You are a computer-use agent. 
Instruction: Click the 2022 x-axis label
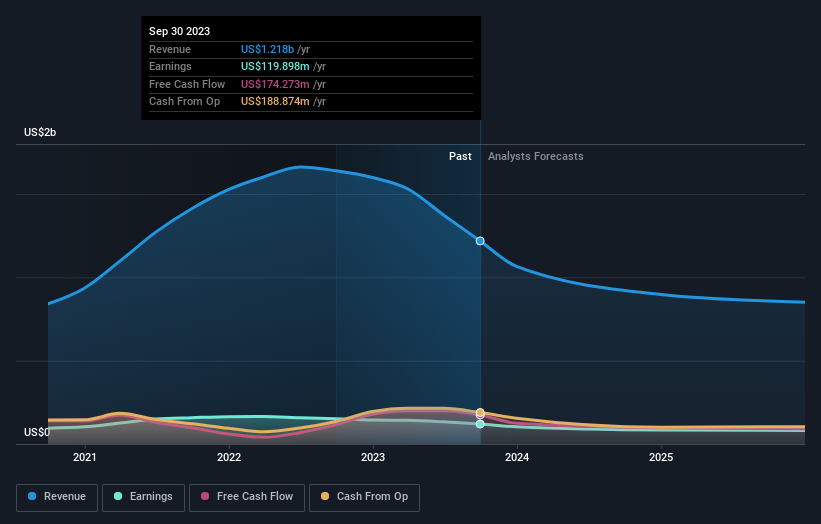pyautogui.click(x=229, y=457)
